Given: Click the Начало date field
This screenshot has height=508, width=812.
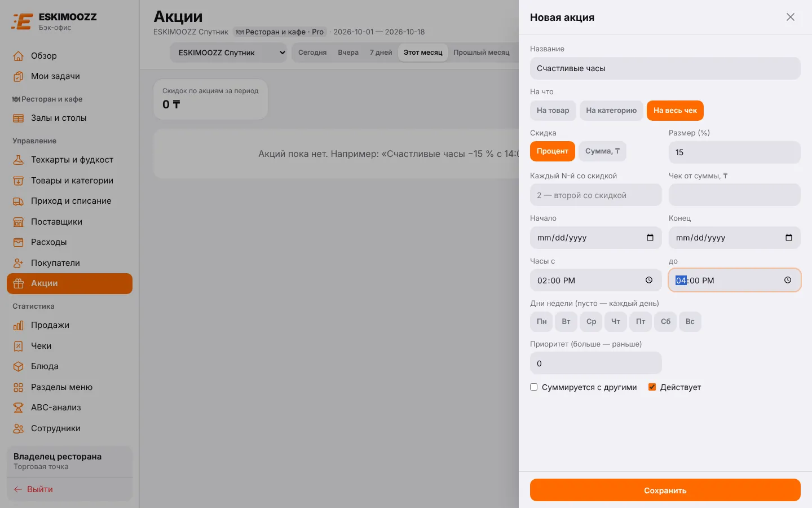Looking at the screenshot, I should pyautogui.click(x=596, y=238).
